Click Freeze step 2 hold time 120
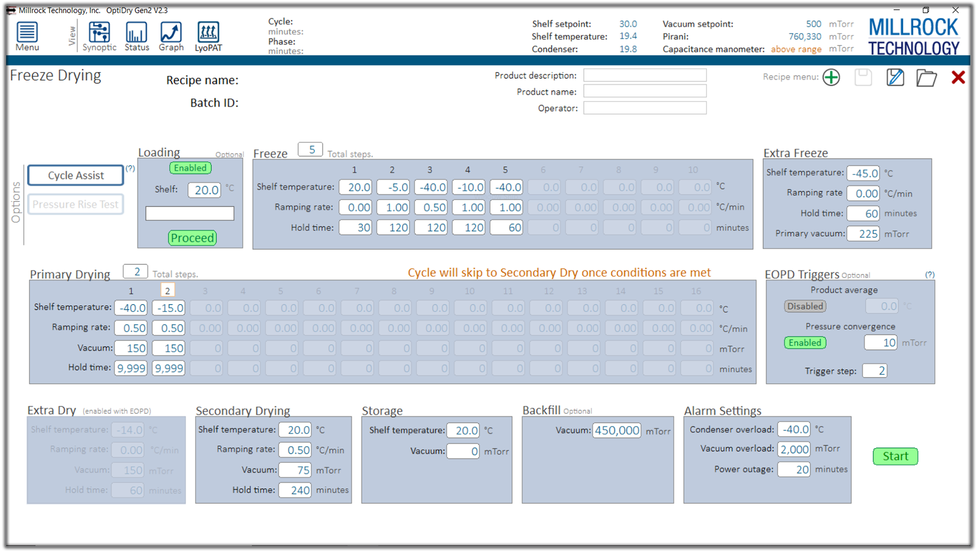This screenshot has height=551, width=980. pyautogui.click(x=393, y=228)
